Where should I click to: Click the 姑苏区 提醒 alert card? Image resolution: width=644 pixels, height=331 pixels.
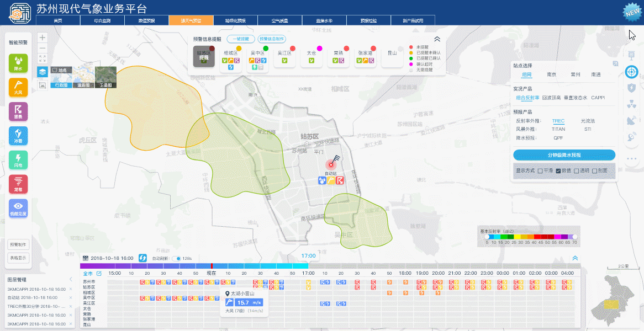tap(204, 56)
